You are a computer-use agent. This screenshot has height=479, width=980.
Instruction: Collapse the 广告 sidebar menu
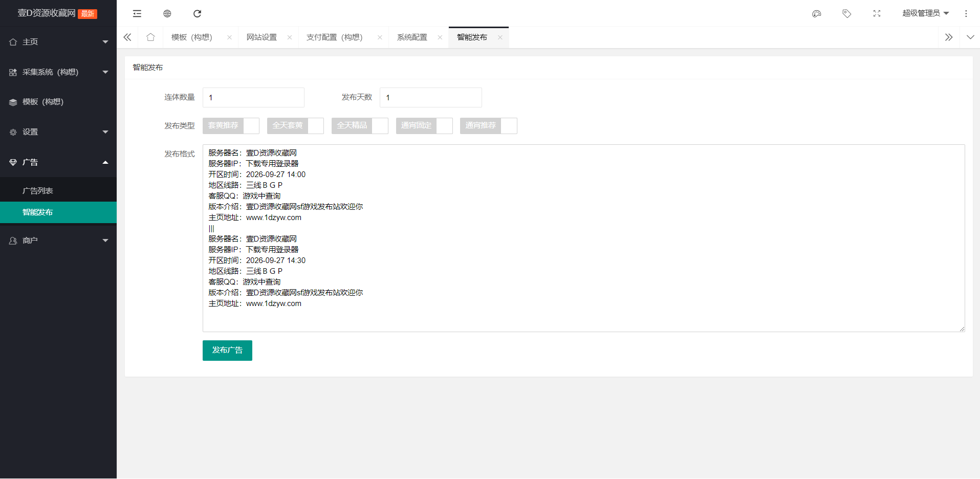pos(58,162)
